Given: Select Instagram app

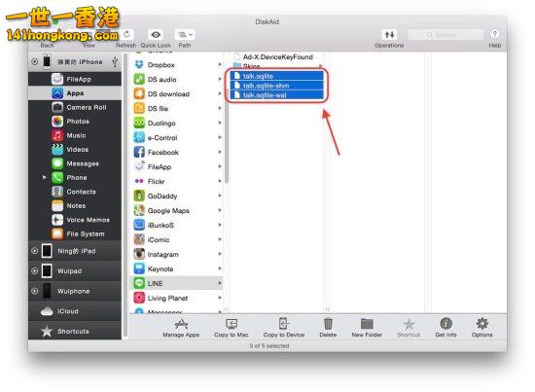Looking at the screenshot, I should (177, 255).
